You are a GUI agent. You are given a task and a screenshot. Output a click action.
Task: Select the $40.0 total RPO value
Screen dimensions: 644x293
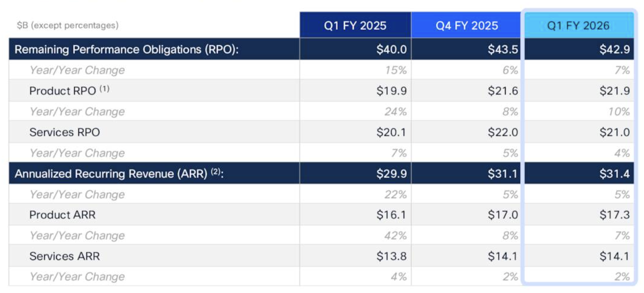click(391, 50)
